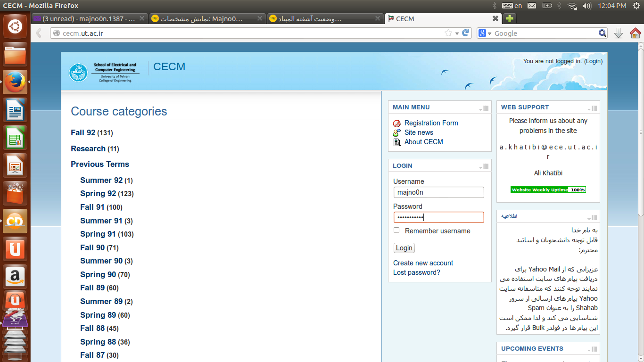Open Ubuntu Software Center from the launcher

click(15, 193)
